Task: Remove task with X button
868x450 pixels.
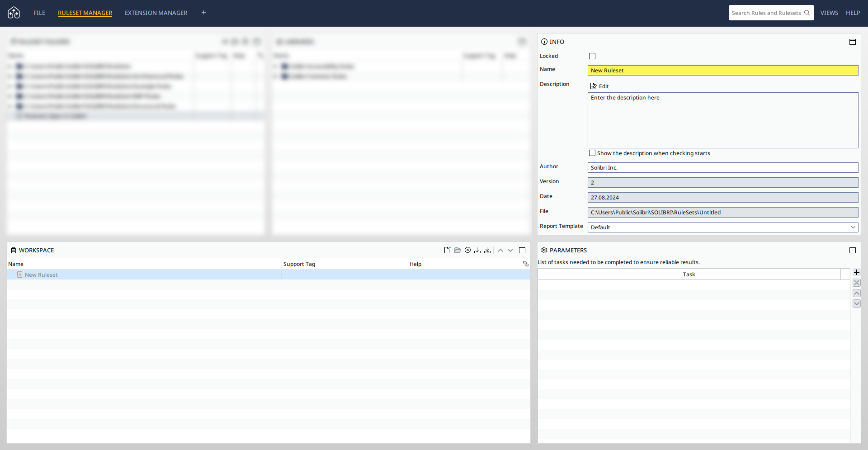Action: click(x=857, y=283)
